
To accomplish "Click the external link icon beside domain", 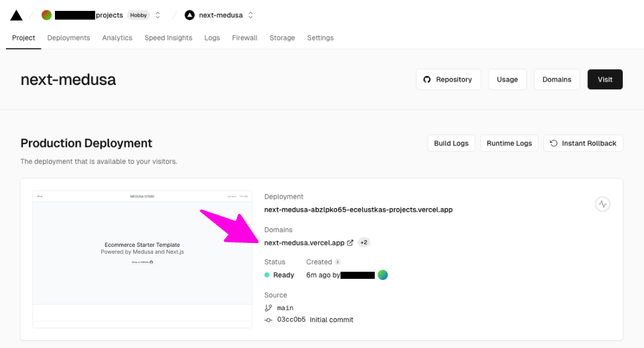I will [350, 243].
